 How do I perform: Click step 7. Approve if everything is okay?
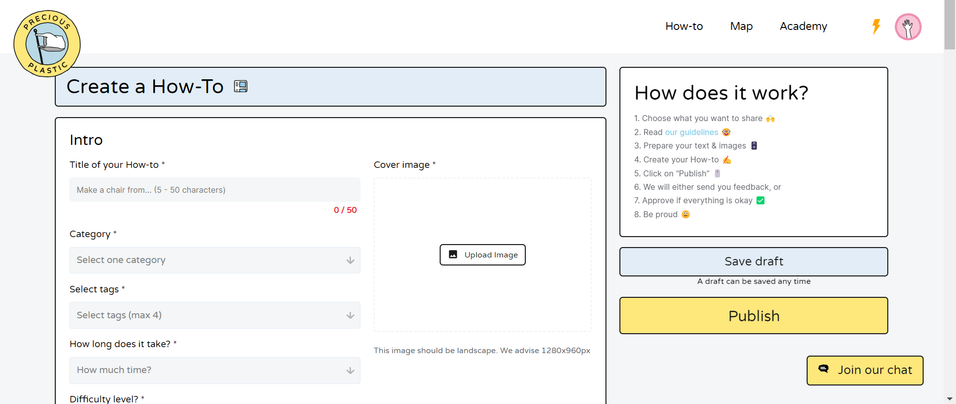click(699, 200)
